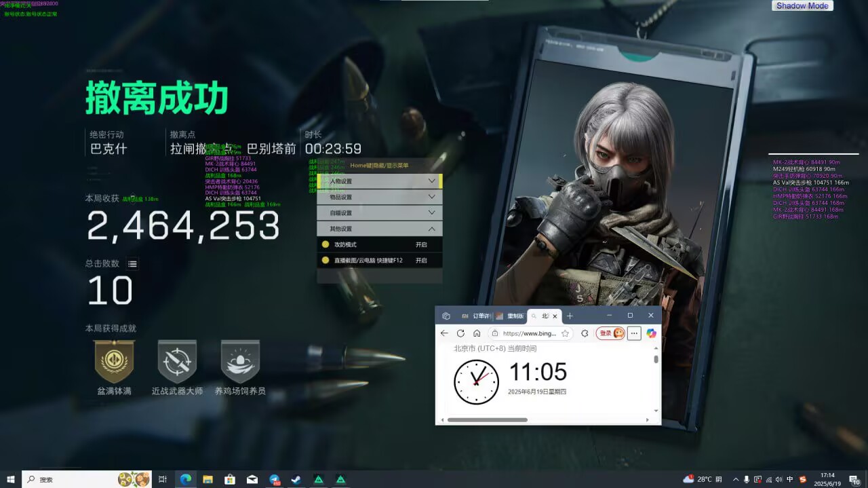Favorite the page with the star icon
Image resolution: width=868 pixels, height=488 pixels.
point(565,333)
